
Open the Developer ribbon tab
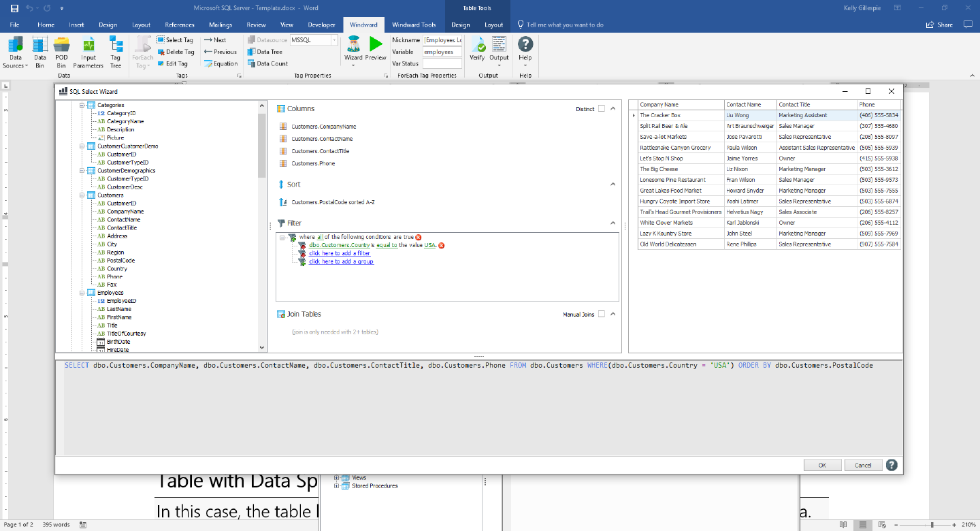[321, 25]
